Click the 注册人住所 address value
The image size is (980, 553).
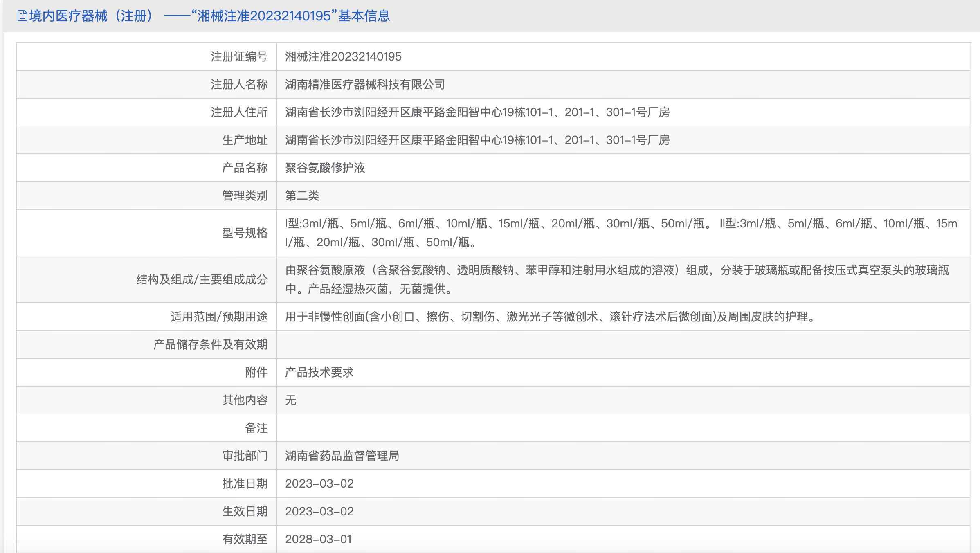click(x=477, y=112)
